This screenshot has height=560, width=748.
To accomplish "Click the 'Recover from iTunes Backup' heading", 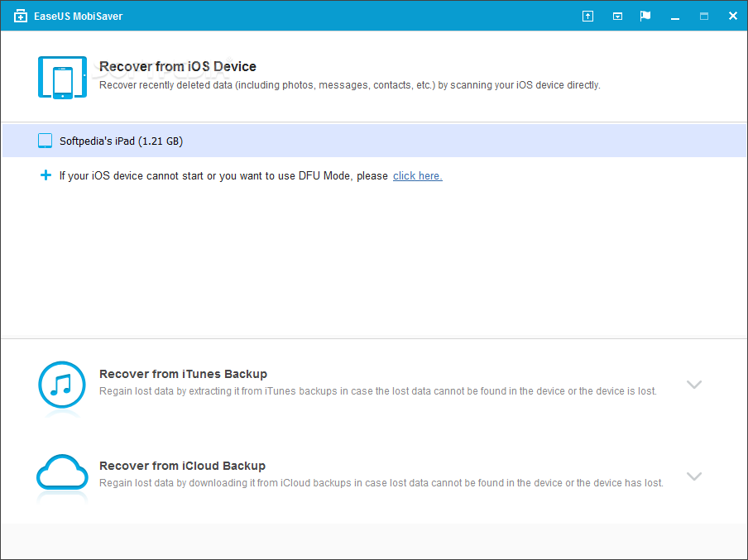I will pyautogui.click(x=183, y=374).
